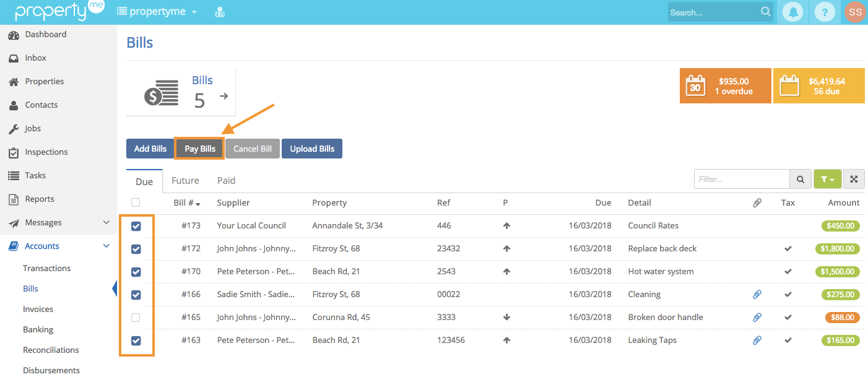Open the $6,419.64 due bills summary
The image size is (868, 377).
point(818,85)
